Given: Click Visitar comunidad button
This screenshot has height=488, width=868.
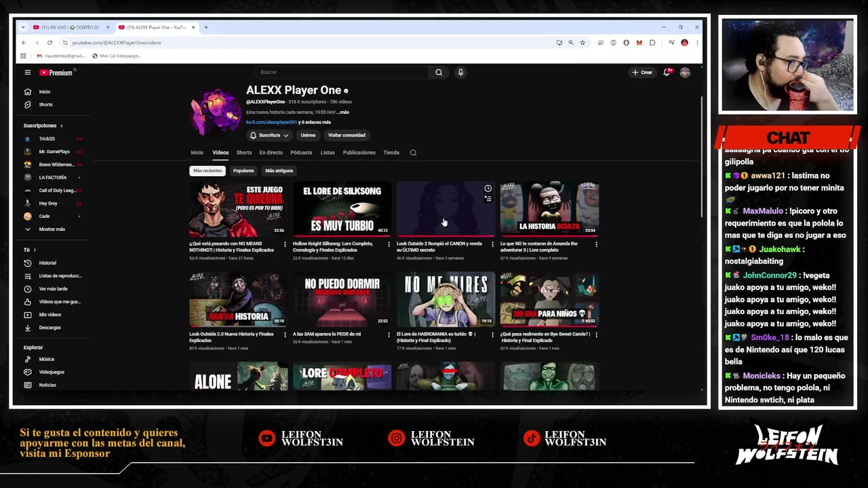Looking at the screenshot, I should point(347,135).
